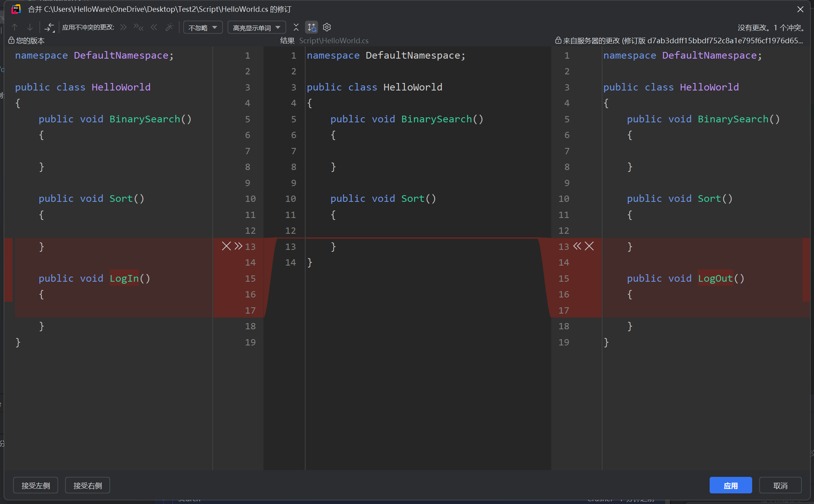The height and width of the screenshot is (504, 814).
Task: Open the 高亮显示单词 highlight dropdown
Action: pos(256,28)
